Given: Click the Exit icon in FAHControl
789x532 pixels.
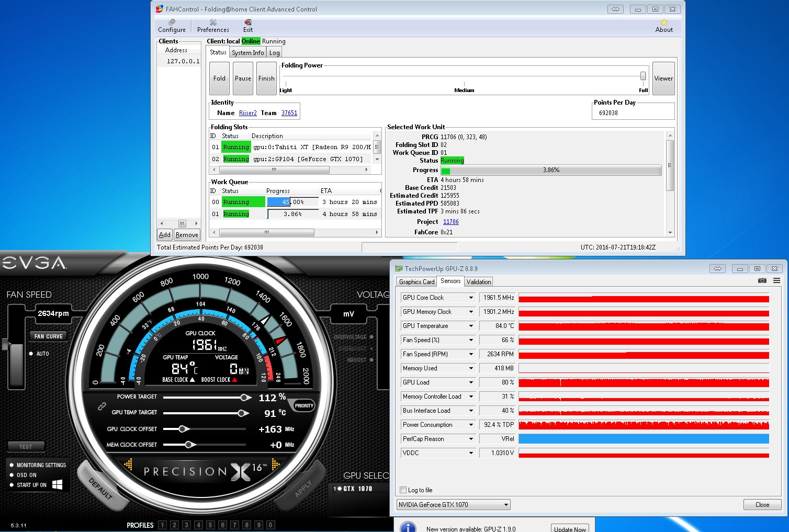Looking at the screenshot, I should click(248, 22).
